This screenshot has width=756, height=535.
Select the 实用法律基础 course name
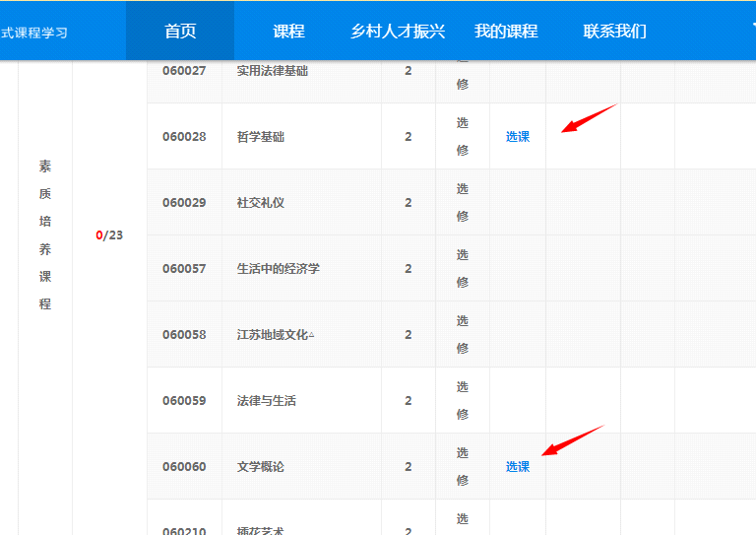273,71
